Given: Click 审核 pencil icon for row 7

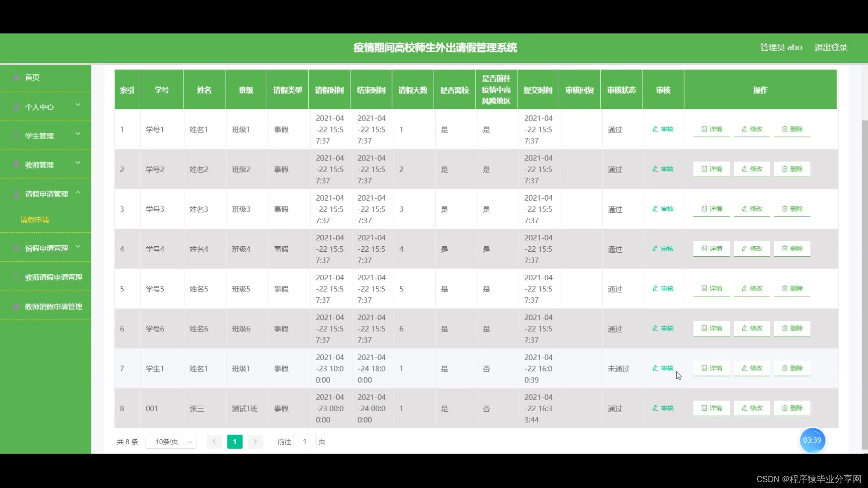Looking at the screenshot, I should pos(655,368).
